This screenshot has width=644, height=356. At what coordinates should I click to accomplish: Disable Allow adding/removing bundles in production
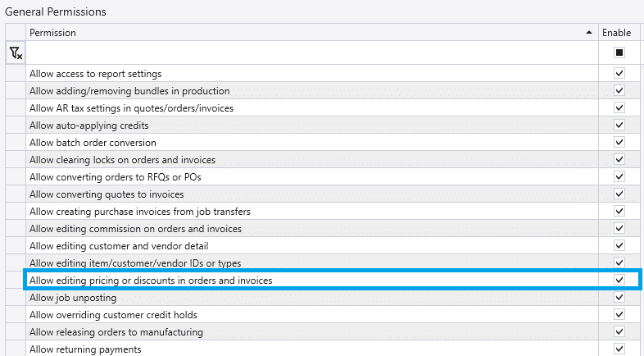[x=619, y=90]
